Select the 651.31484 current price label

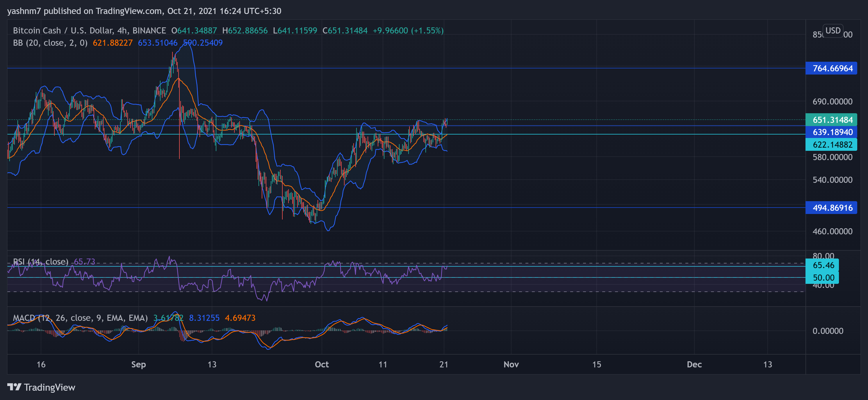(x=831, y=120)
